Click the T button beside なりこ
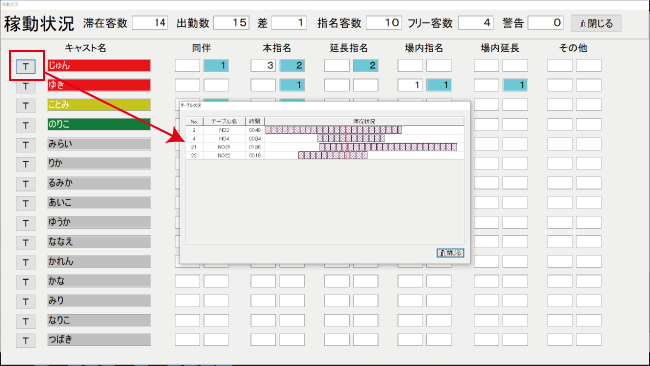Screen dimensions: 650x366 tap(26, 321)
